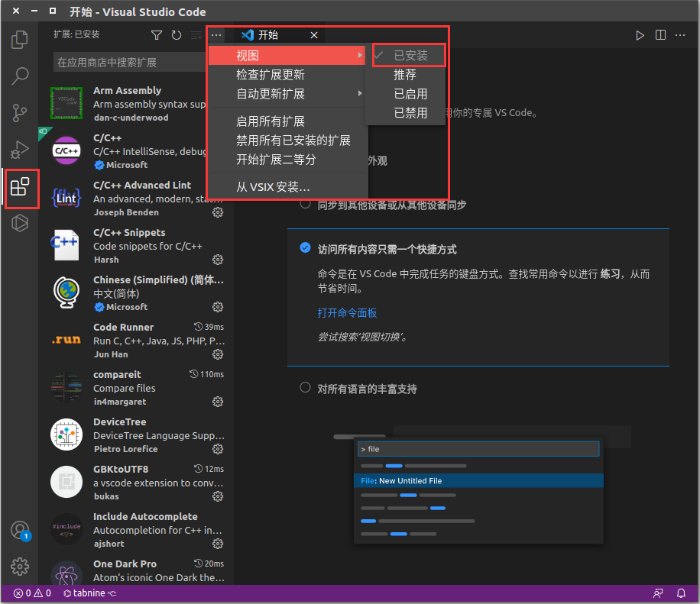Image resolution: width=700 pixels, height=604 pixels.
Task: Click the C/C++ Snippets extension name
Action: click(x=129, y=232)
